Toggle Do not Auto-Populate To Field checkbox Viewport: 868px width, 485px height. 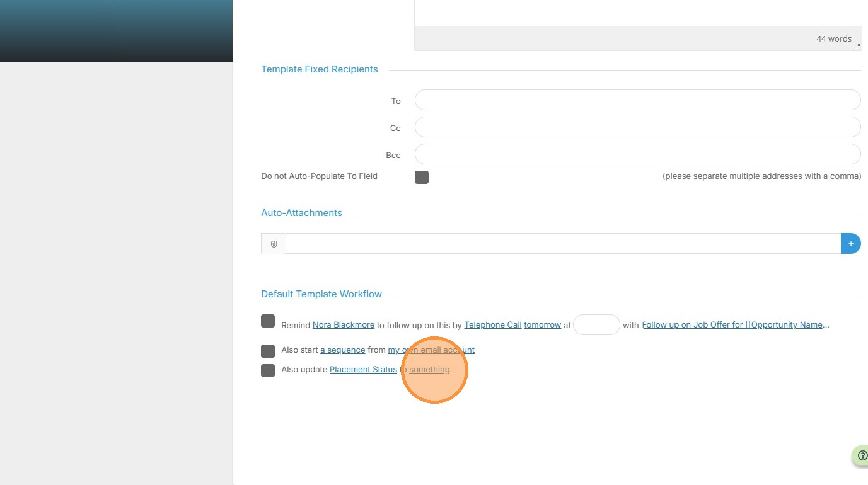pos(422,177)
